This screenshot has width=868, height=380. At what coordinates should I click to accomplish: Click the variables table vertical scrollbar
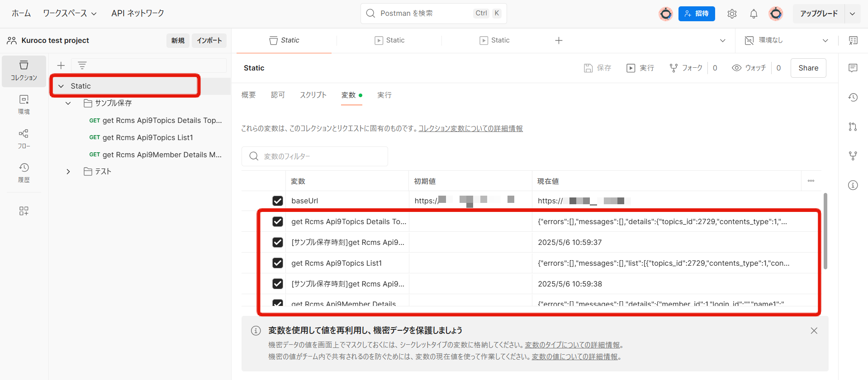coord(825,231)
